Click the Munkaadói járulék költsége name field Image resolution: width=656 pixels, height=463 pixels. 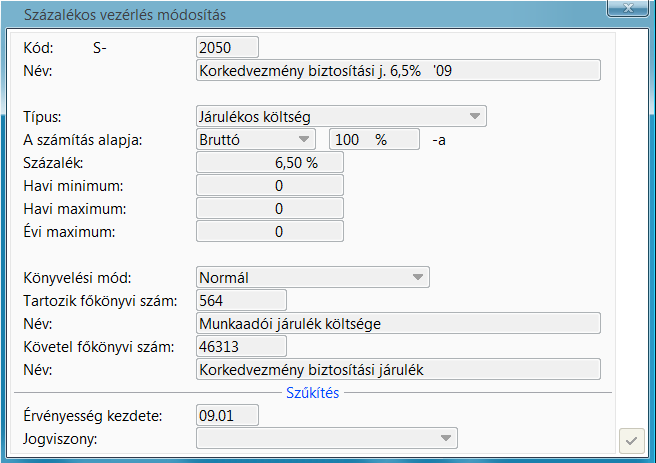point(398,322)
